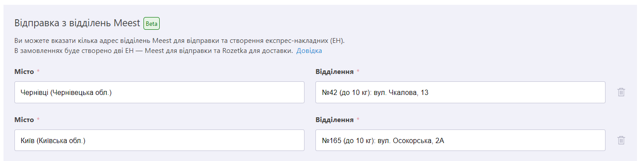Viewport: 644px width, 161px height.
Task: Click the Місто label above Київ
Action: pos(24,119)
